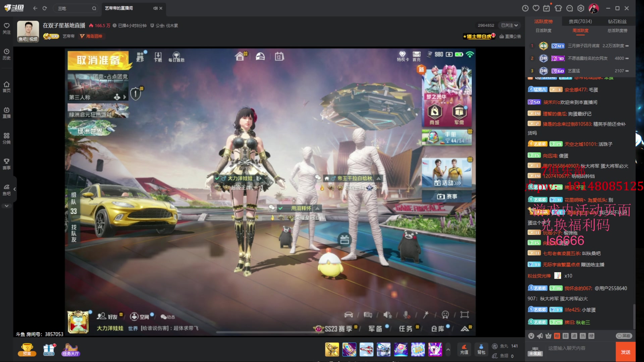Image resolution: width=644 pixels, height=362 pixels.
Task: Switch to 钻石粉丝 tab
Action: pyautogui.click(x=617, y=21)
